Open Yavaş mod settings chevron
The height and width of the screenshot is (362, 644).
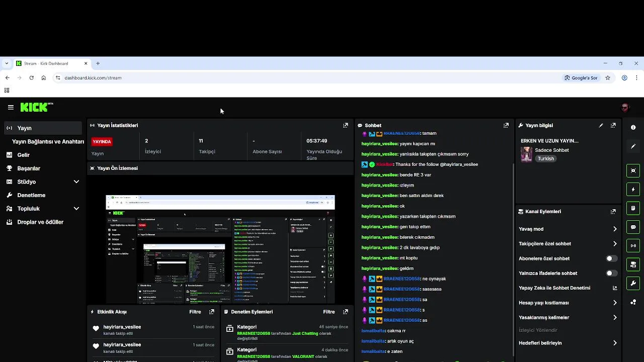point(615,229)
